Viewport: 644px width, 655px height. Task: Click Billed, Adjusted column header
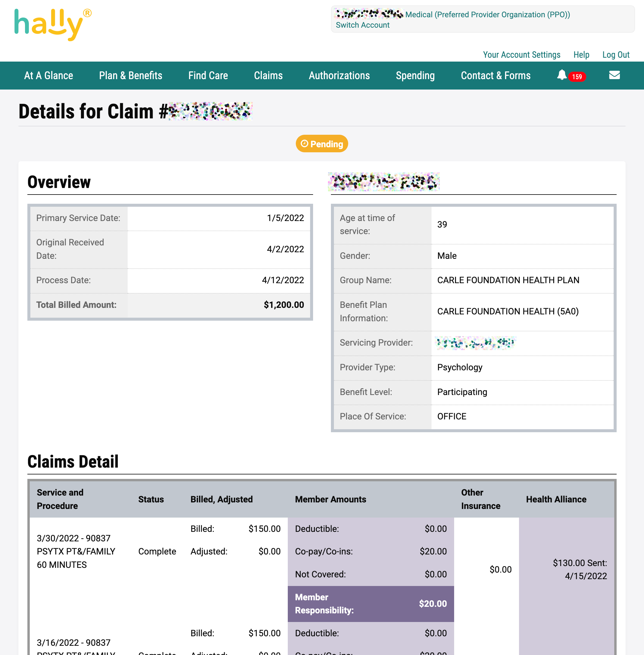coord(221,499)
